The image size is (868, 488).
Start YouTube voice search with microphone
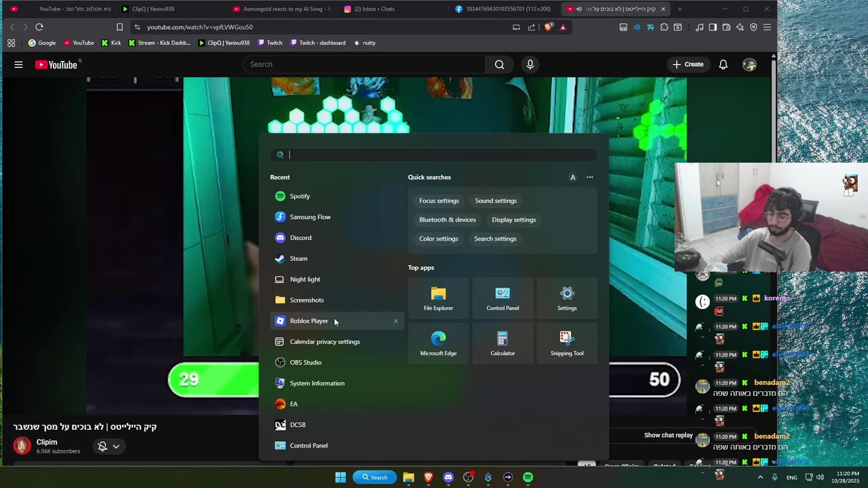tap(530, 64)
